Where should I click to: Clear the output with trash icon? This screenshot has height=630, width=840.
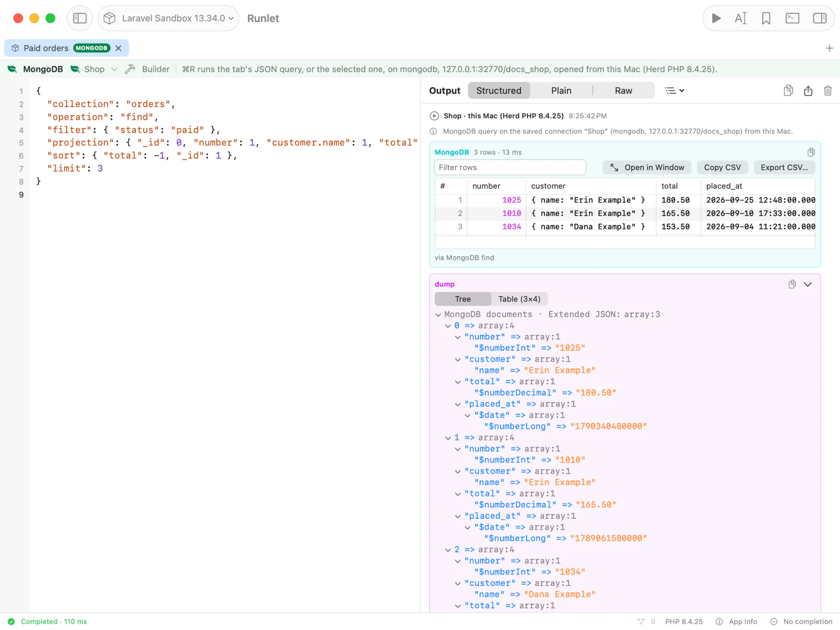point(828,90)
